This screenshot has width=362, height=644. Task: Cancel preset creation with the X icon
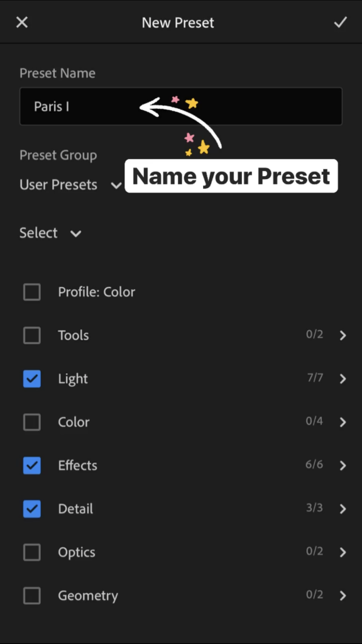pos(22,22)
